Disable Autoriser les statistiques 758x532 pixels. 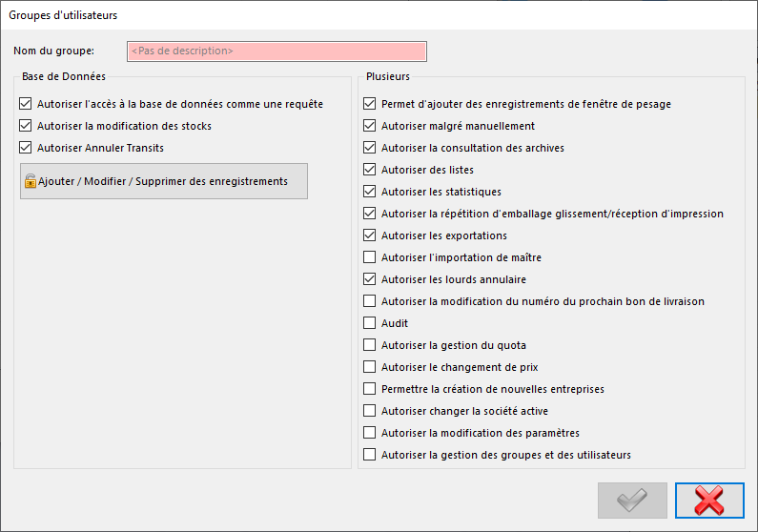[x=369, y=192]
